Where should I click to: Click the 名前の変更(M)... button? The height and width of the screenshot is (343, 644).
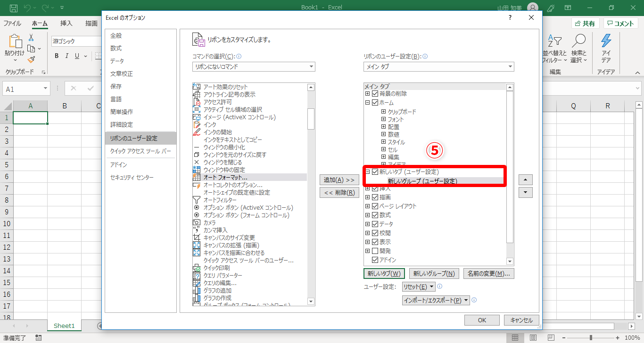(x=489, y=274)
